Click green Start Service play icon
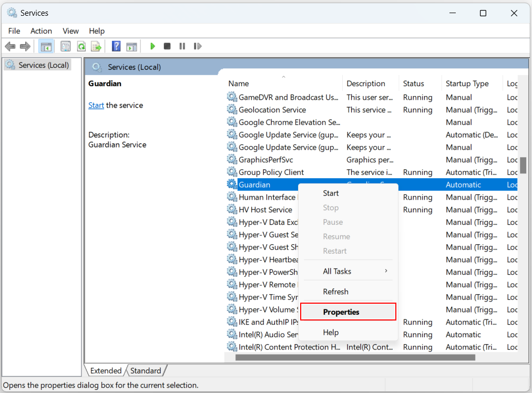532x393 pixels. [x=152, y=46]
